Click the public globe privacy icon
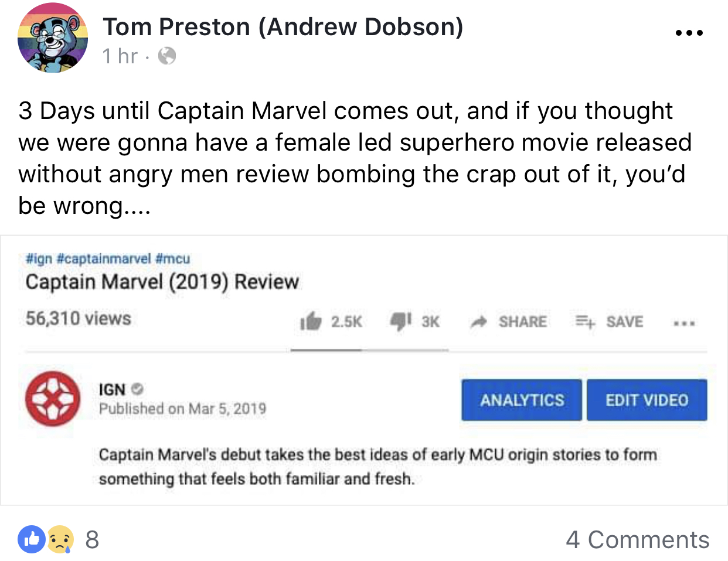Screen dimensions: 728x561 [x=167, y=56]
